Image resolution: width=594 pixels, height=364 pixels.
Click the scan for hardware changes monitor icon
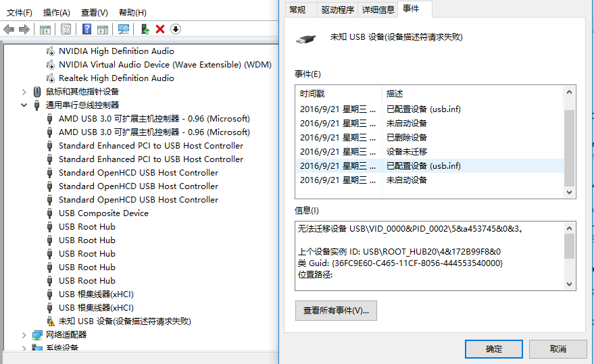(x=124, y=29)
